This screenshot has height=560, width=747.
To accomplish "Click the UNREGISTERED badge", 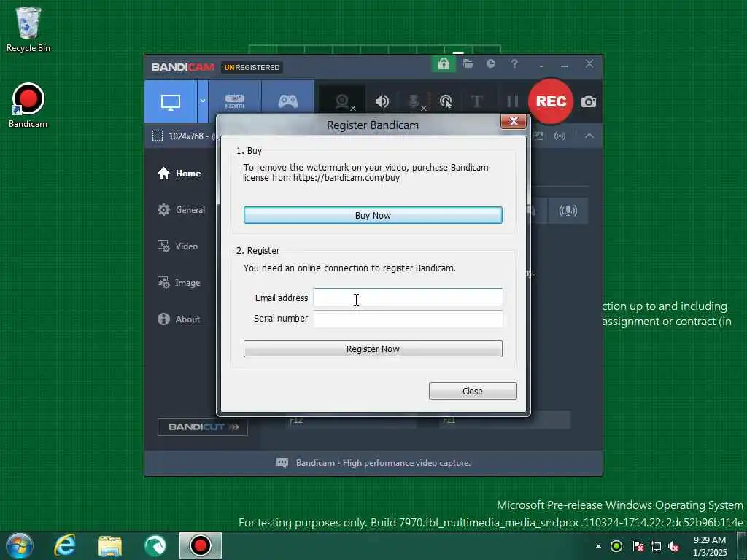I will (x=252, y=68).
